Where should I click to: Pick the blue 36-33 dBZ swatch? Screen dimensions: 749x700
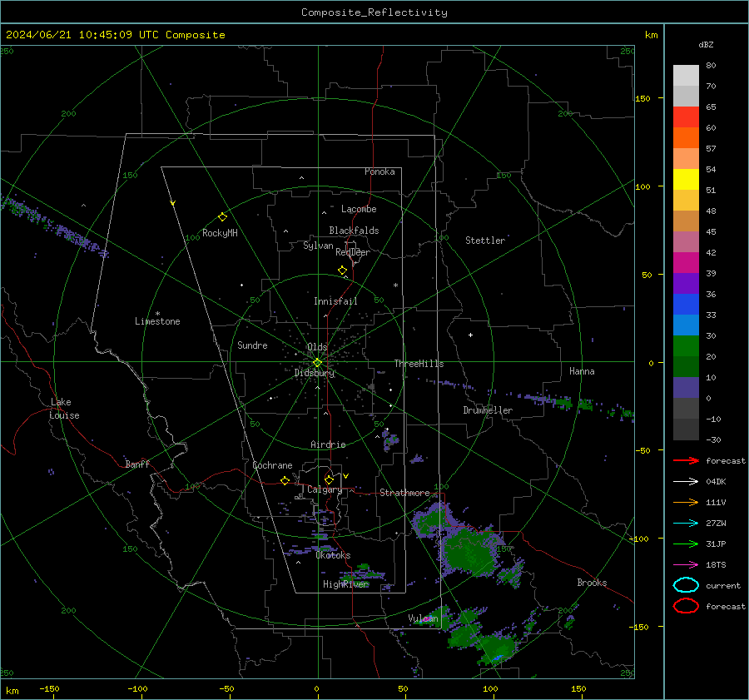tap(686, 305)
